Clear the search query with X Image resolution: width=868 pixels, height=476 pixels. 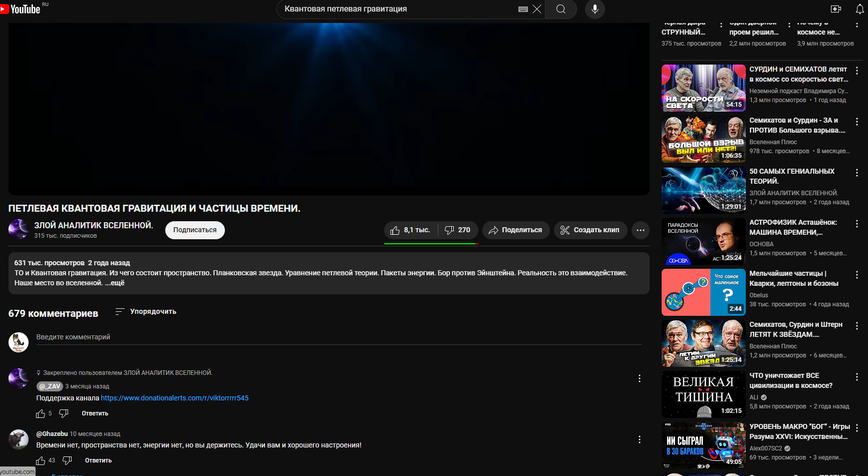(x=537, y=9)
